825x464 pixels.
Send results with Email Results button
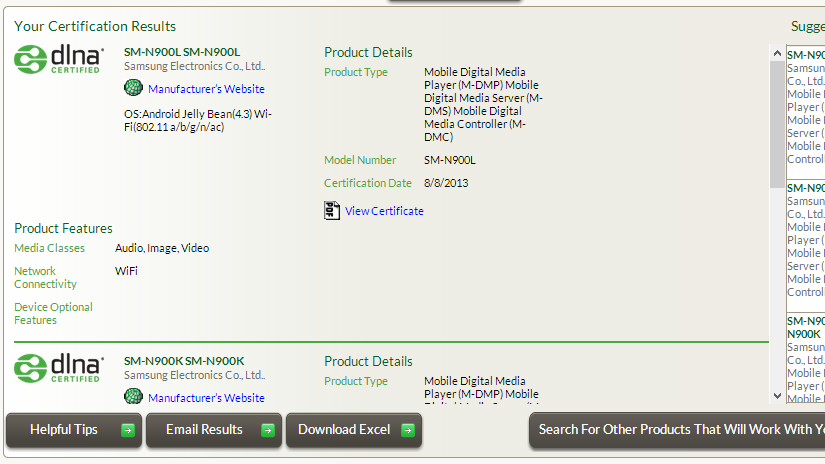click(x=214, y=430)
